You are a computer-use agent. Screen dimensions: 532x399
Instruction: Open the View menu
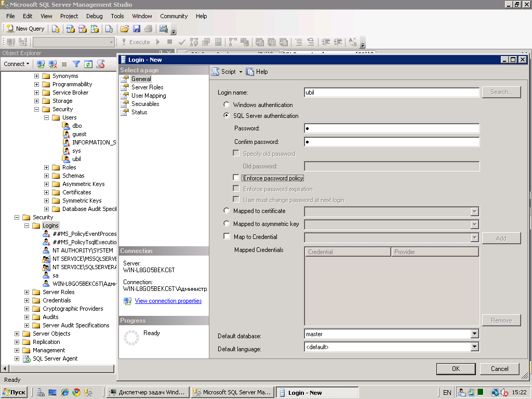(x=46, y=16)
